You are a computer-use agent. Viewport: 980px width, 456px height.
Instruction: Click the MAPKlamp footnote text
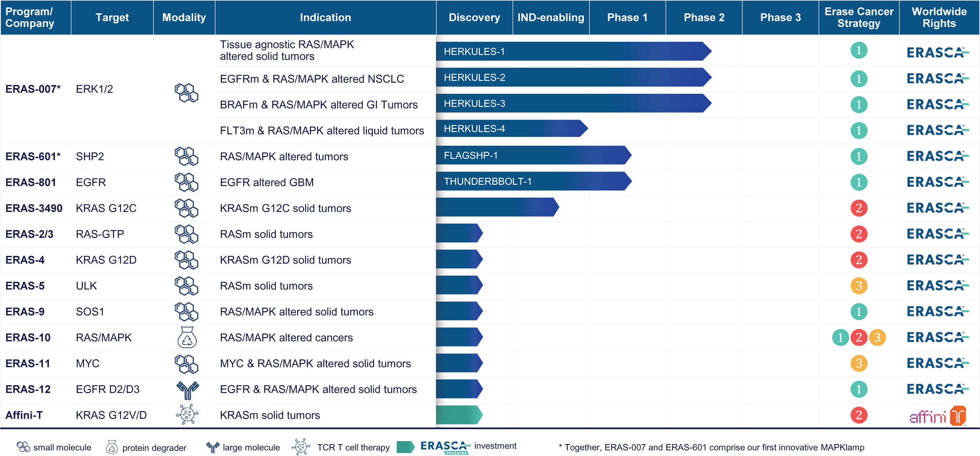click(711, 447)
